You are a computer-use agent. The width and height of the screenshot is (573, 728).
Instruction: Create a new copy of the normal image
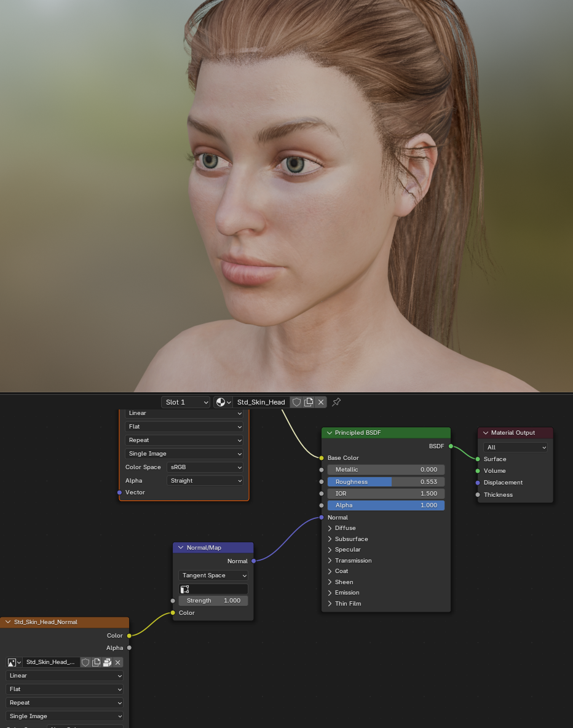[x=97, y=662]
